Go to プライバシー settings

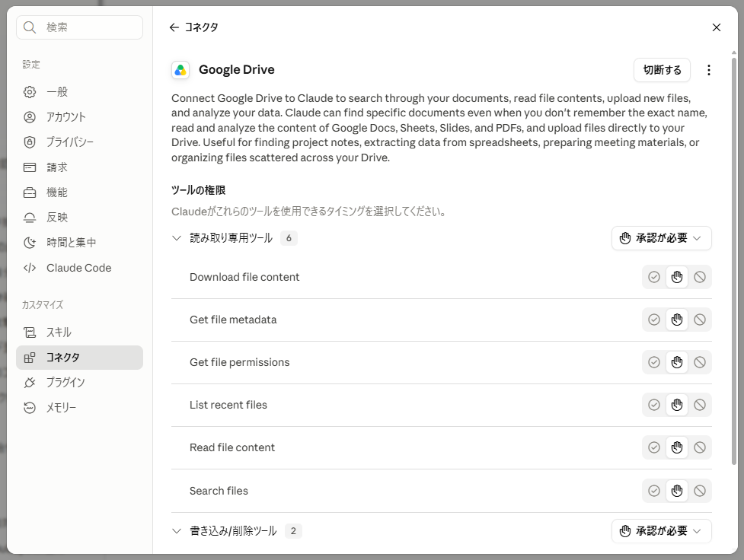(79, 142)
